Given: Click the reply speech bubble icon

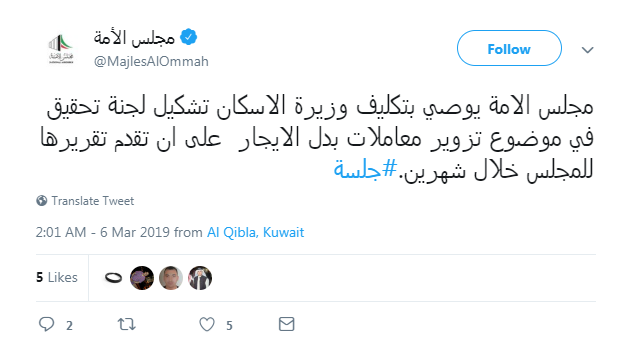Looking at the screenshot, I should (x=46, y=324).
